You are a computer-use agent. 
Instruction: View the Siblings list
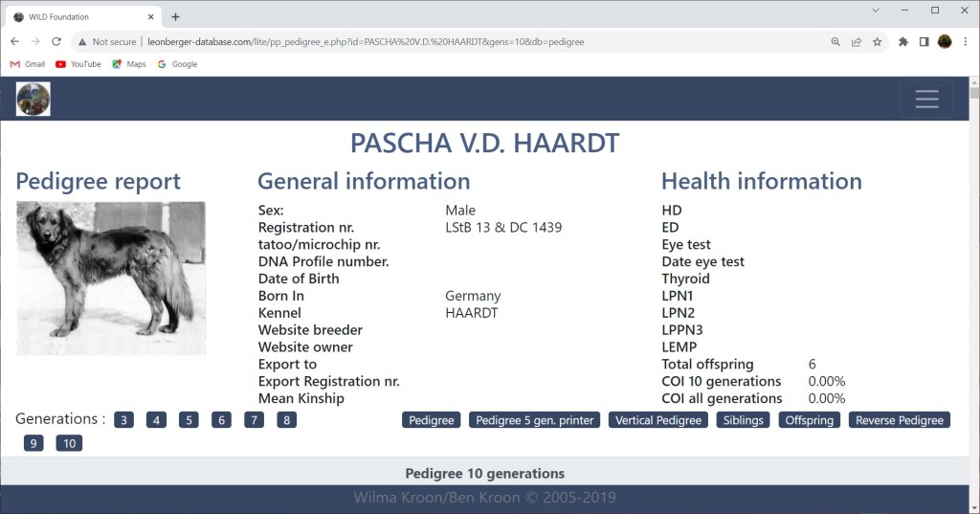point(743,420)
